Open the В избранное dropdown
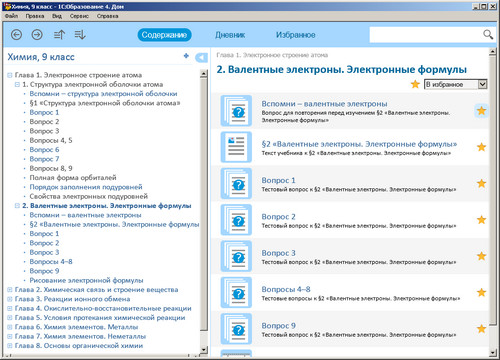Viewport: 500px width, 360px height. (455, 84)
